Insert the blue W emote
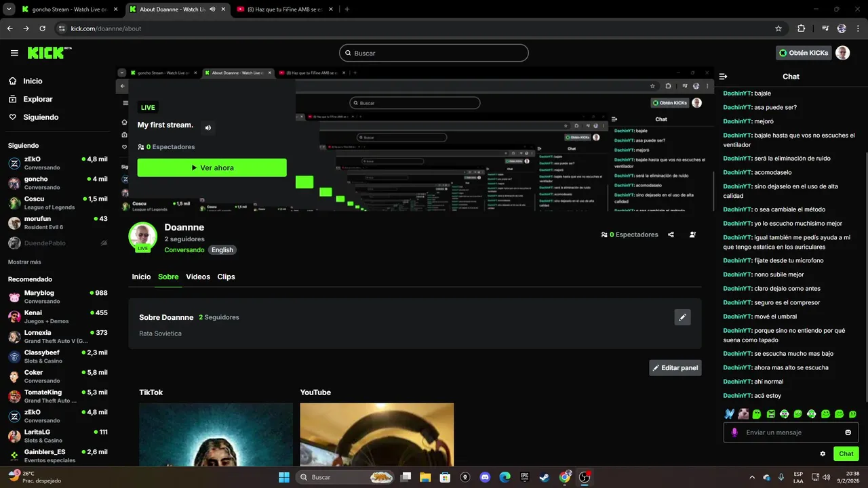 [729, 413]
